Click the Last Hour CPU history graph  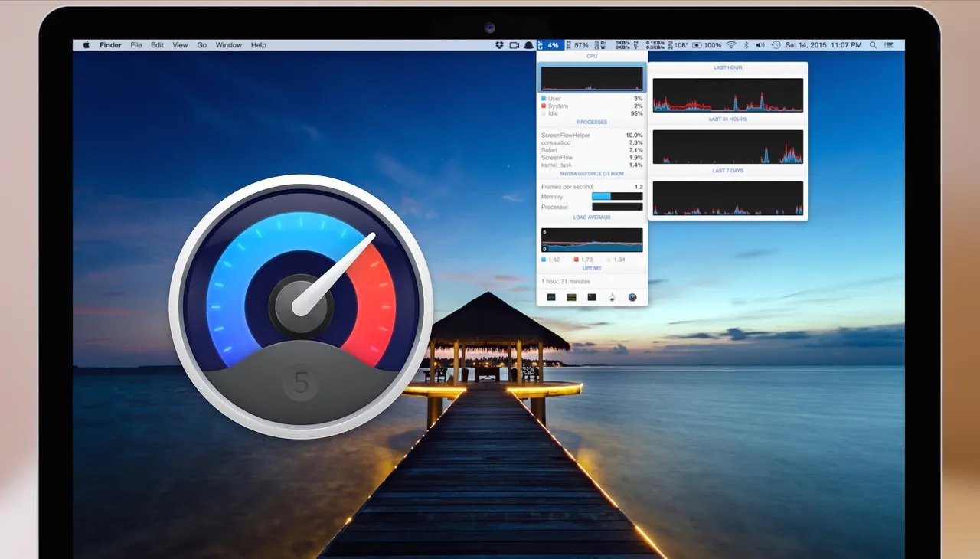tap(727, 95)
